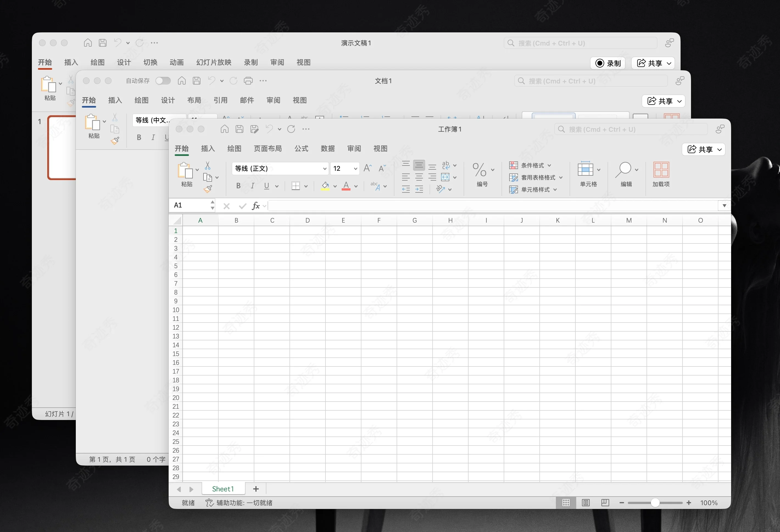Click the accessibility status icon in status bar

[x=210, y=502]
